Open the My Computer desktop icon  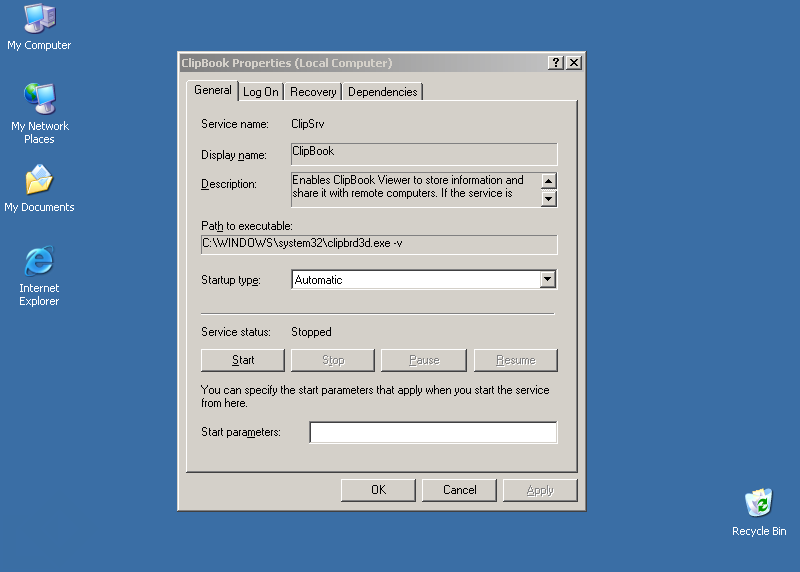tap(39, 27)
